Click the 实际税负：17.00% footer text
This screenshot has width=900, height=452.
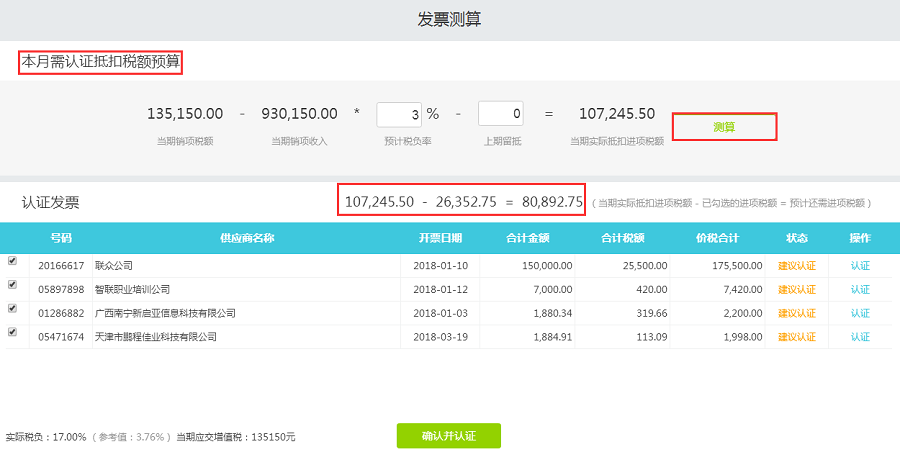tap(46, 437)
